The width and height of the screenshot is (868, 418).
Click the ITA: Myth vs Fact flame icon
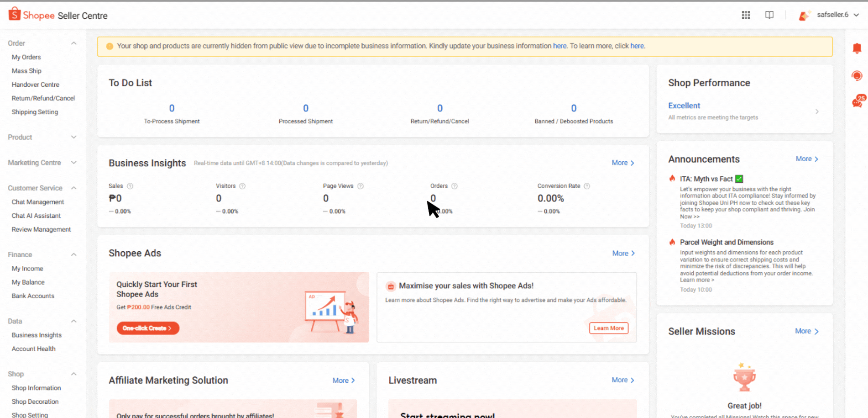672,179
